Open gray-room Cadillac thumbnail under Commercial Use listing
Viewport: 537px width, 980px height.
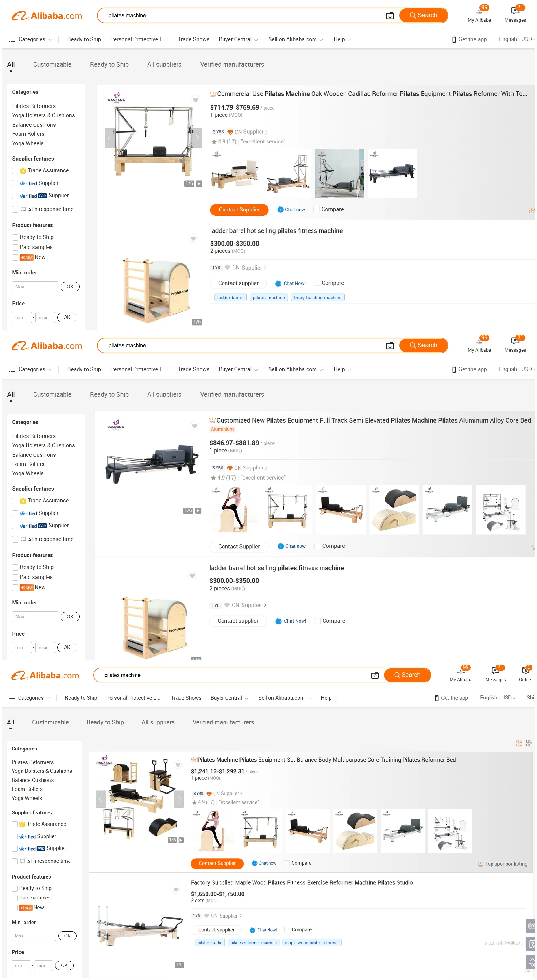[x=339, y=173]
